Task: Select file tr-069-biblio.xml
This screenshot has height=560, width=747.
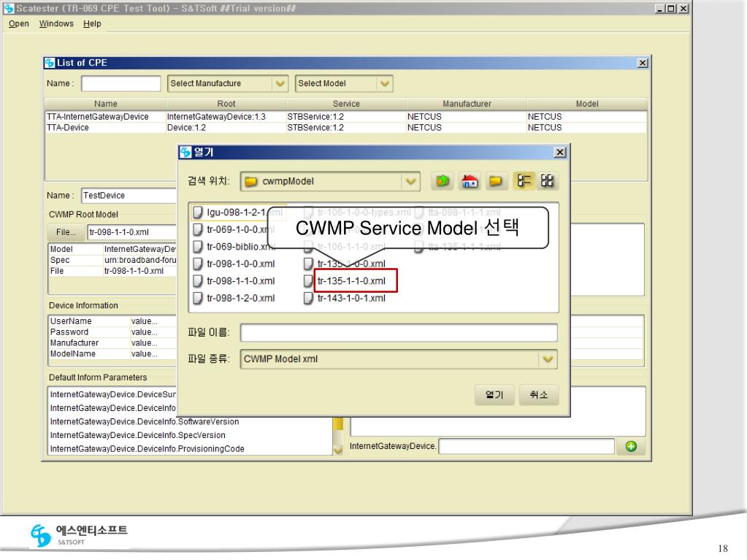Action: (240, 247)
